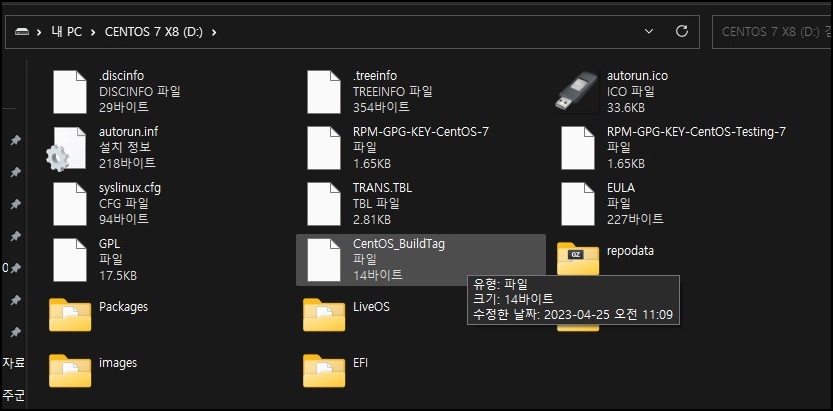Open the address bar history dropdown
The image size is (833, 411).
pyautogui.click(x=649, y=31)
